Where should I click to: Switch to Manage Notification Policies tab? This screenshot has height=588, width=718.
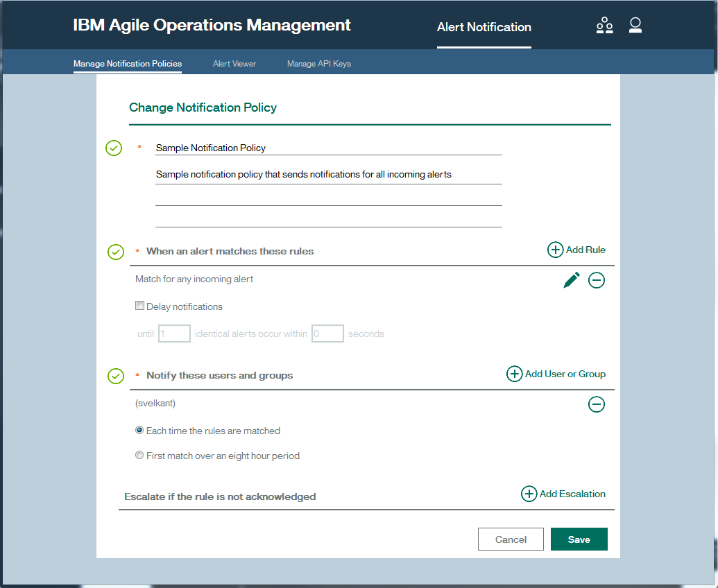coord(128,64)
